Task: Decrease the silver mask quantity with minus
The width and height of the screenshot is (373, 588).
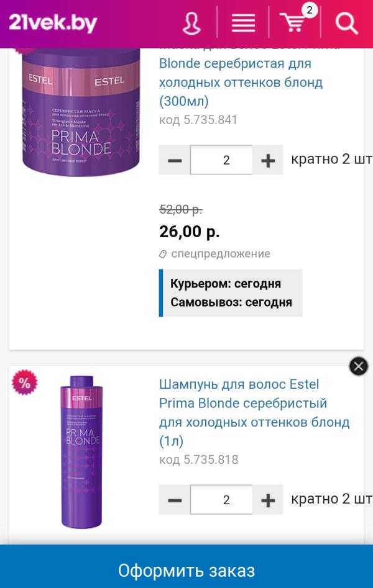Action: click(175, 160)
